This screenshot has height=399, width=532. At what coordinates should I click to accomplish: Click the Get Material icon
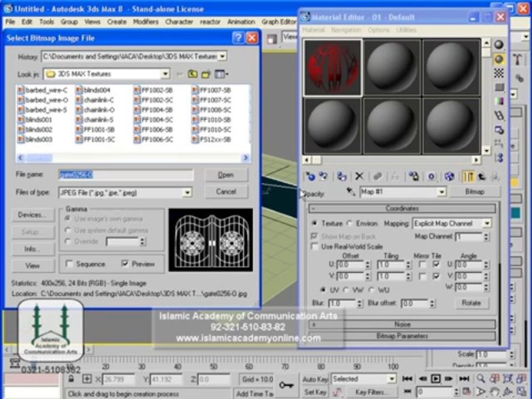click(310, 176)
